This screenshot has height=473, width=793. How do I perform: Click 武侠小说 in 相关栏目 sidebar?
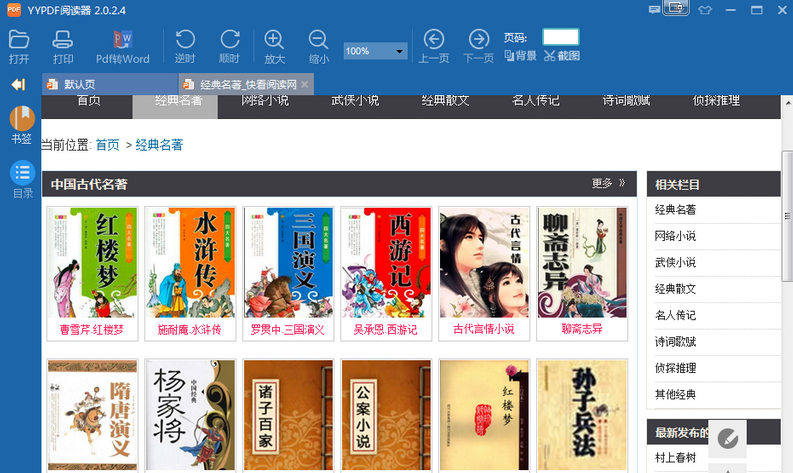tap(676, 263)
